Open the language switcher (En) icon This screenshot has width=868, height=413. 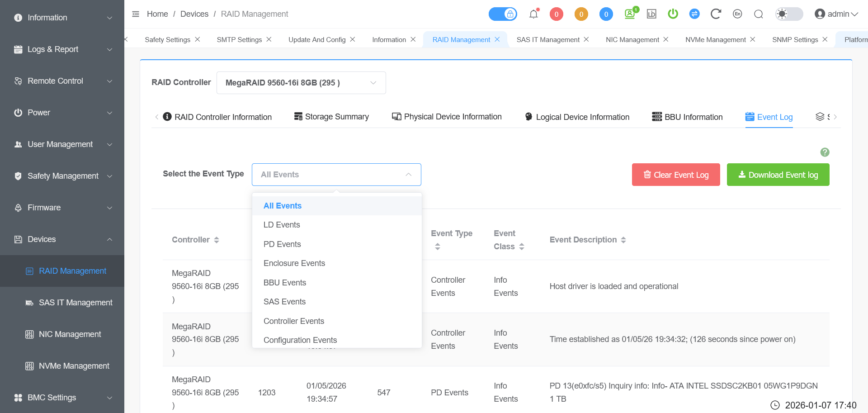pyautogui.click(x=737, y=14)
